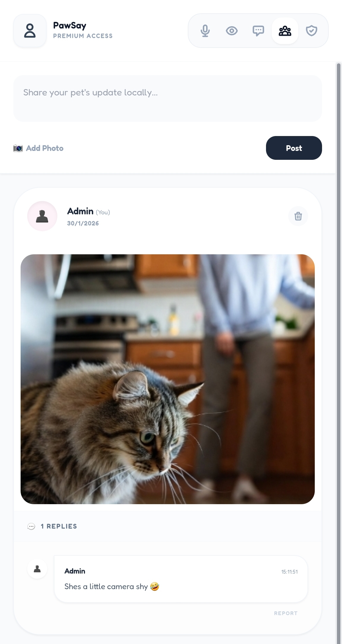Click the user profile avatar icon
342x644 pixels.
30,31
